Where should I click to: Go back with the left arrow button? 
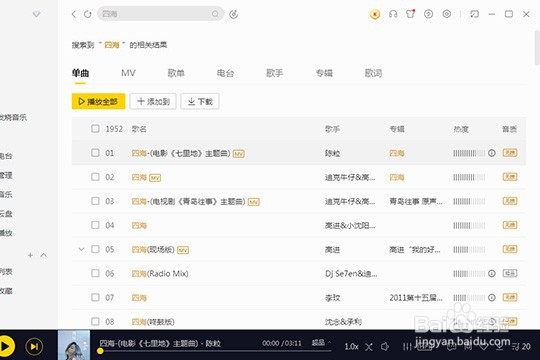(x=74, y=14)
